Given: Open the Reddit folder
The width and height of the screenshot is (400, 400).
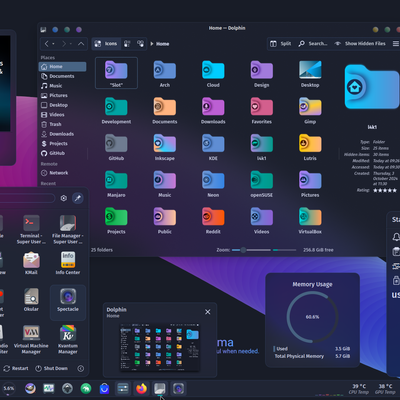Looking at the screenshot, I should coord(213,221).
